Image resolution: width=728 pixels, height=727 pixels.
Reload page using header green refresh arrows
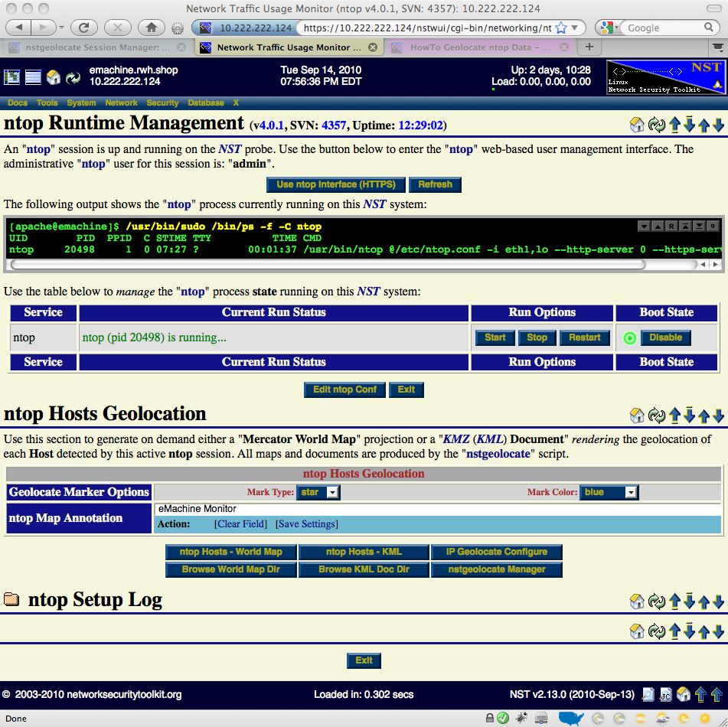[73, 77]
